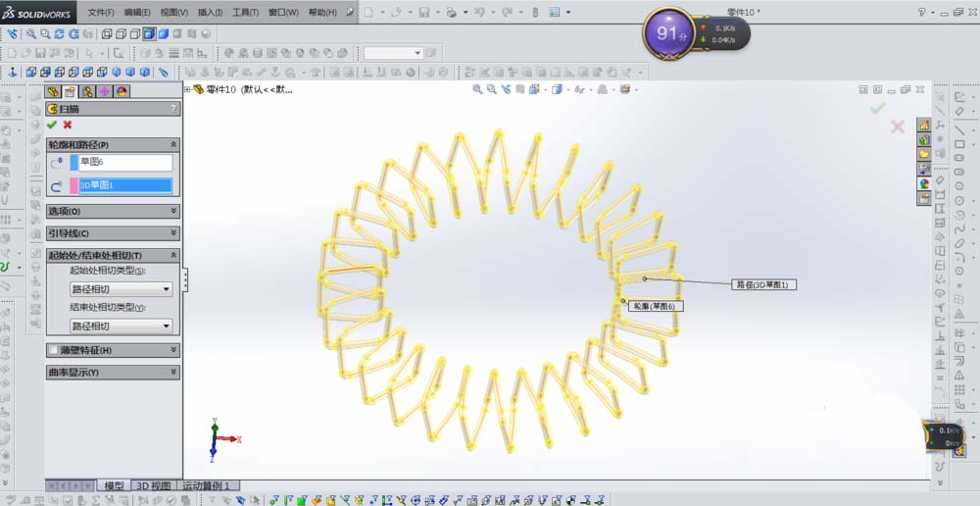980x506 pixels.
Task: Collapse the 轮廓和路径 section
Action: pos(173,144)
